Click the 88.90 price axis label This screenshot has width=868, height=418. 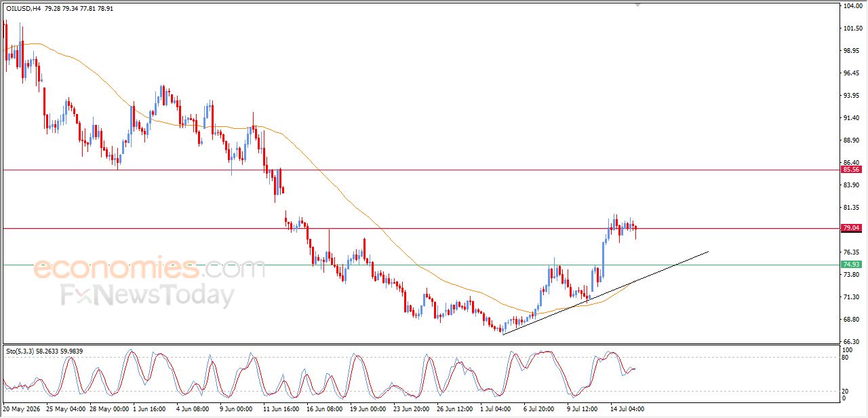pos(852,140)
